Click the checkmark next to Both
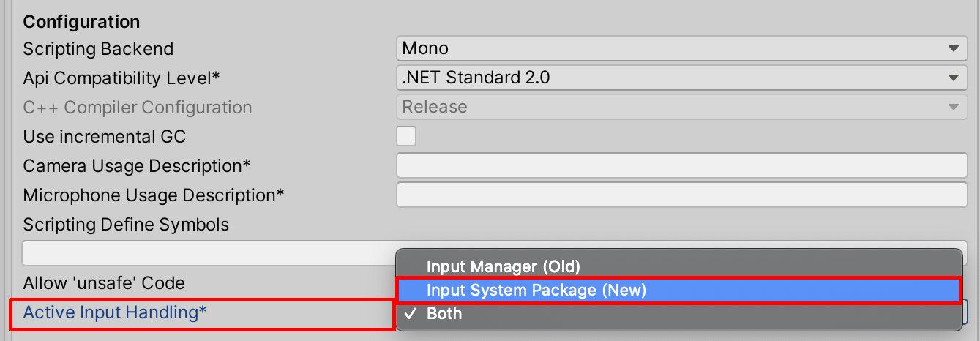The width and height of the screenshot is (980, 341). click(411, 313)
